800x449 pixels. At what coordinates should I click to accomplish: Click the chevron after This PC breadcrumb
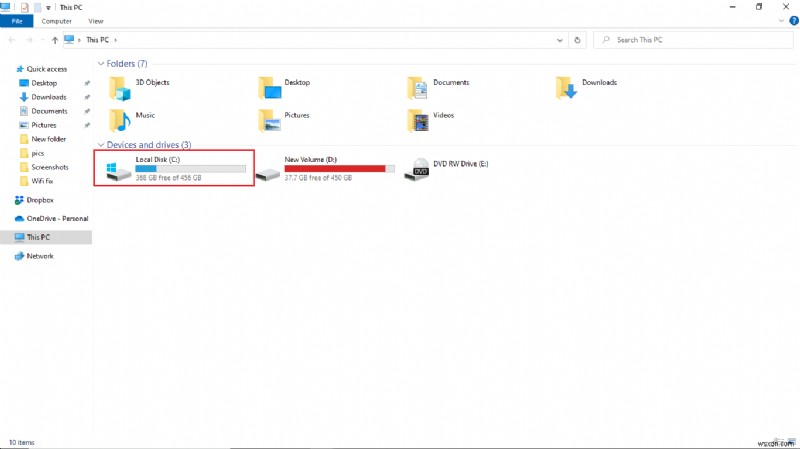(x=115, y=40)
